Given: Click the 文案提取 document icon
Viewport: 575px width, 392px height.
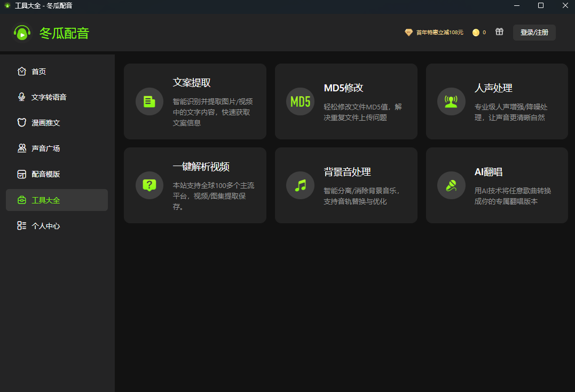Looking at the screenshot, I should tap(149, 101).
